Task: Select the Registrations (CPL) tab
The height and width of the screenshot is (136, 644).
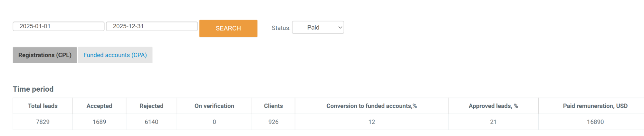Action: point(45,55)
